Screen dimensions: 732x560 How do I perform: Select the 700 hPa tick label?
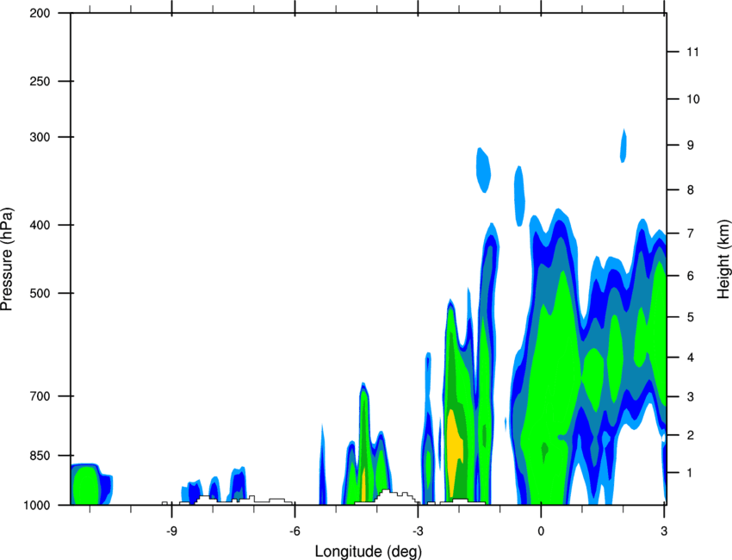(40, 396)
